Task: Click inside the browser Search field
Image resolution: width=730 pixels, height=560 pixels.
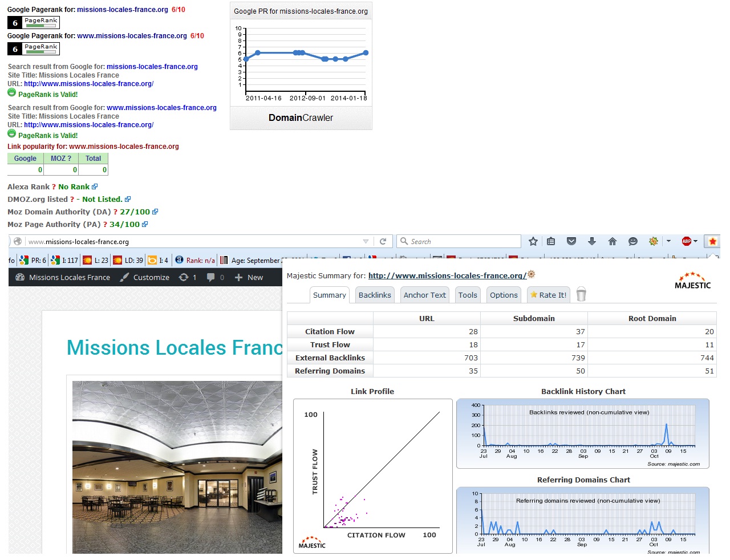Action: click(462, 241)
